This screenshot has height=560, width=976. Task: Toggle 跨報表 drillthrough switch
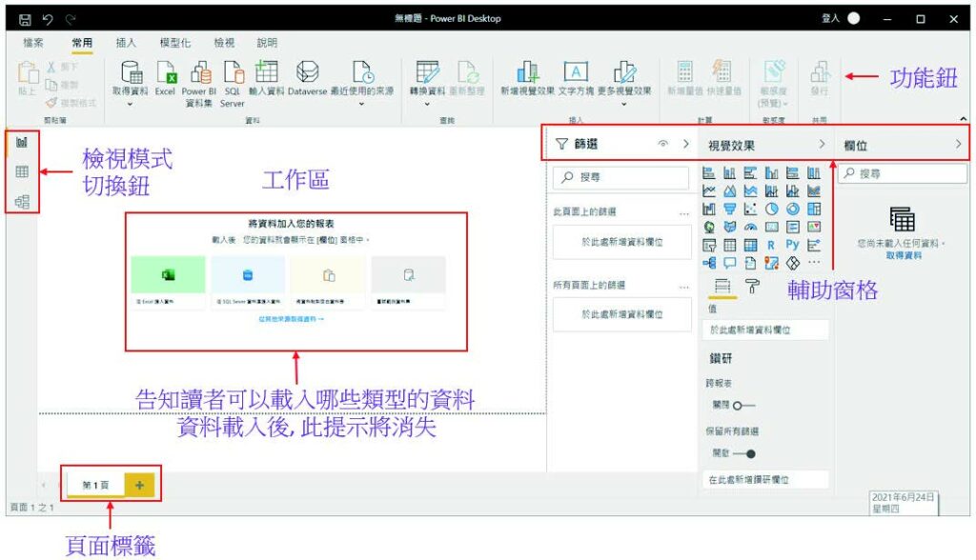pos(743,406)
